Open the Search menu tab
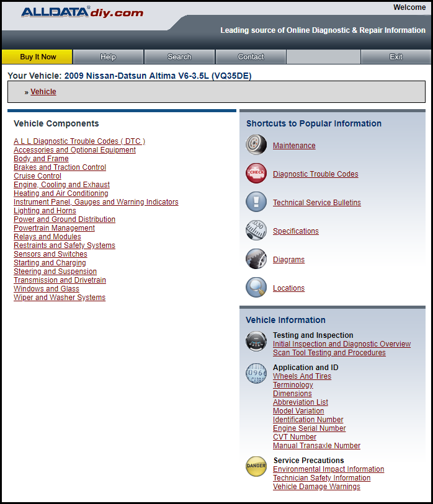 [179, 57]
